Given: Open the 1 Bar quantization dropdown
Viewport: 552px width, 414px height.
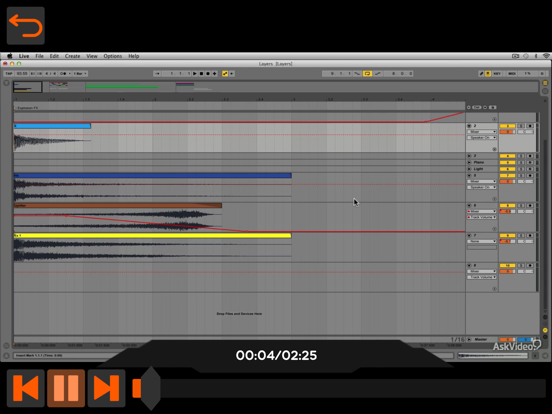Looking at the screenshot, I should [x=80, y=74].
